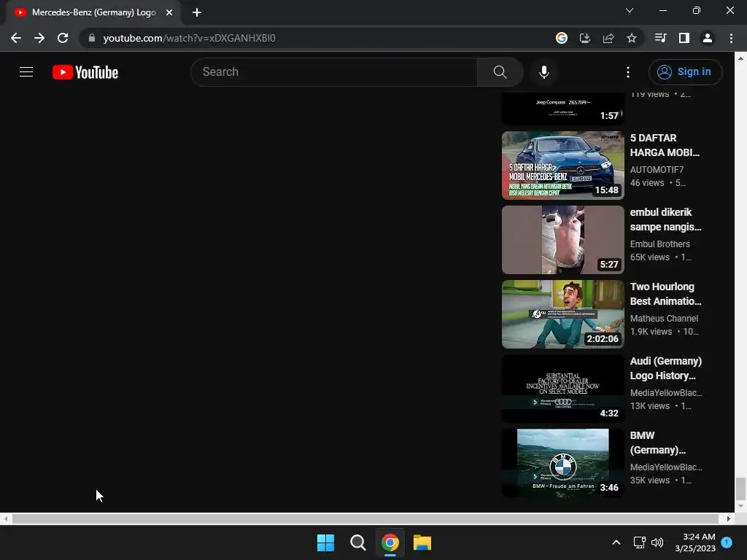Open the Chrome profile icon

pyautogui.click(x=708, y=38)
